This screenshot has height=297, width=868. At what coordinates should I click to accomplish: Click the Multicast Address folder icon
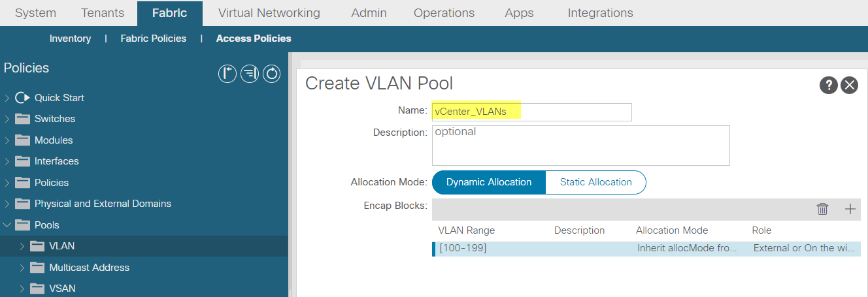(37, 268)
